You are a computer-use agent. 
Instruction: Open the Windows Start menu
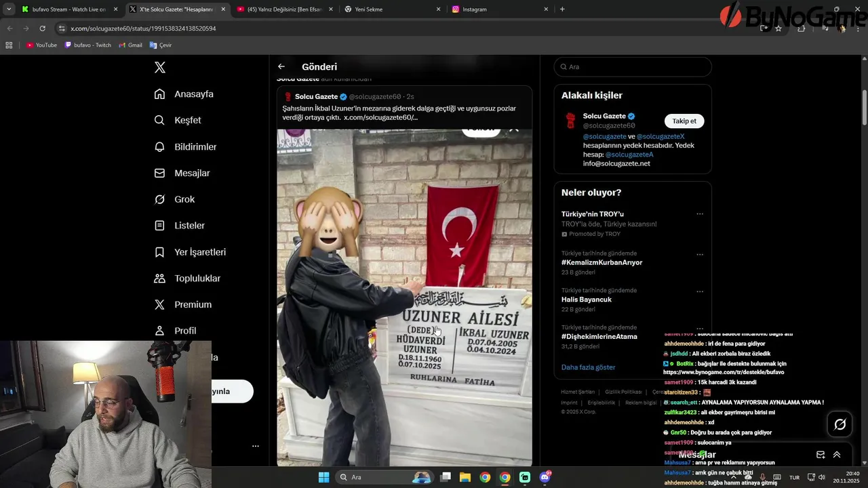click(324, 477)
